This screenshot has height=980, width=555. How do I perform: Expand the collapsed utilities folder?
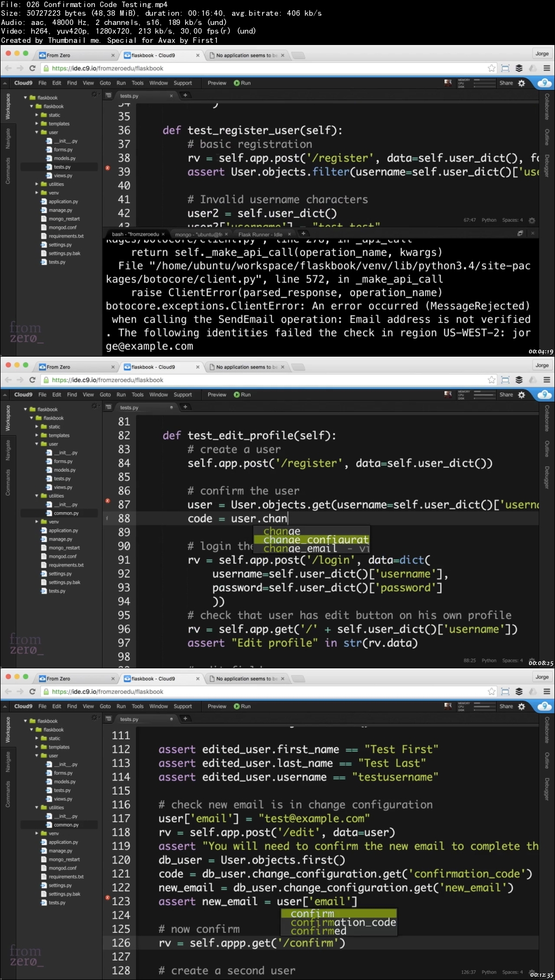[37, 184]
